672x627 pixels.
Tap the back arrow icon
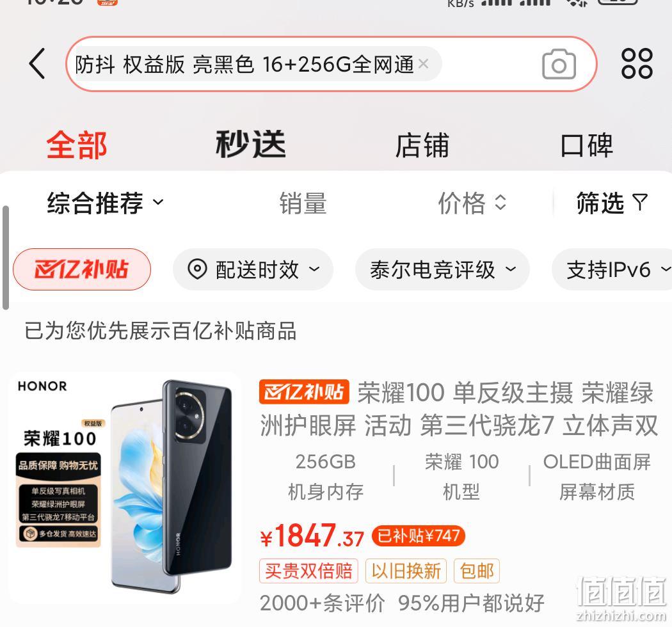point(37,63)
